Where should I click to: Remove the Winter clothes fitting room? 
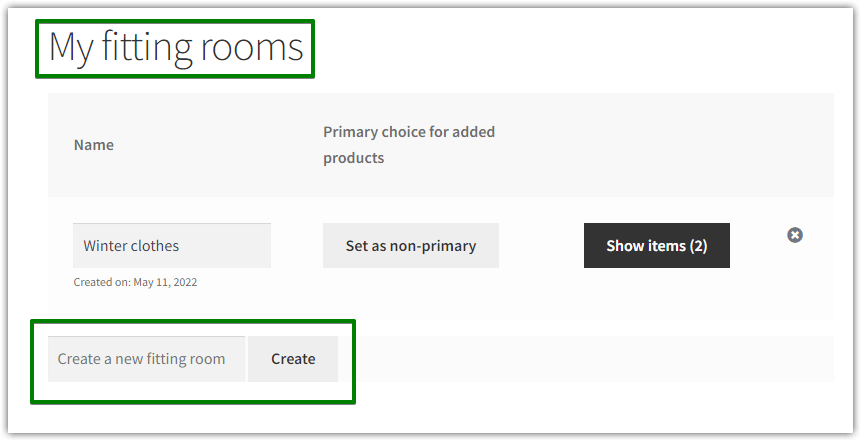pyautogui.click(x=795, y=235)
